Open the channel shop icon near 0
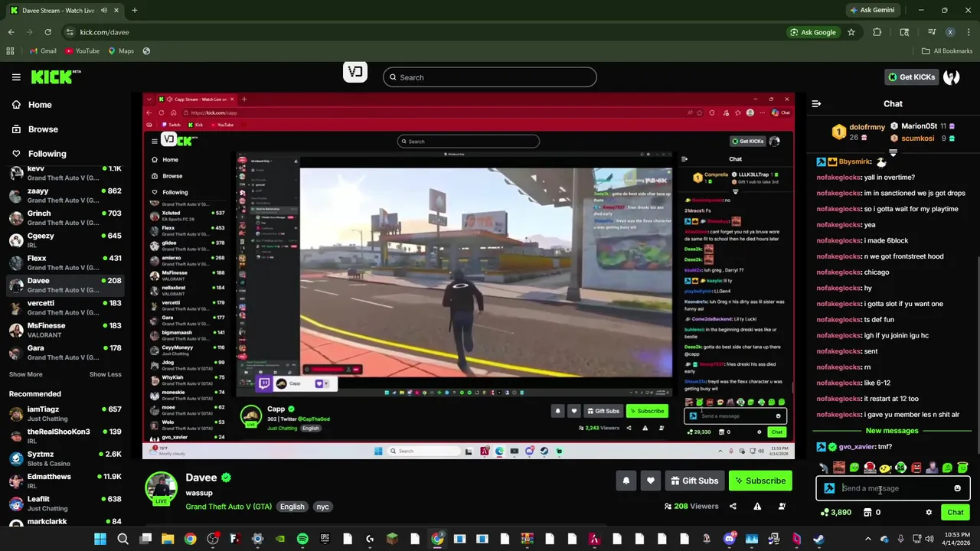Viewport: 980px width, 551px height. pyautogui.click(x=867, y=512)
